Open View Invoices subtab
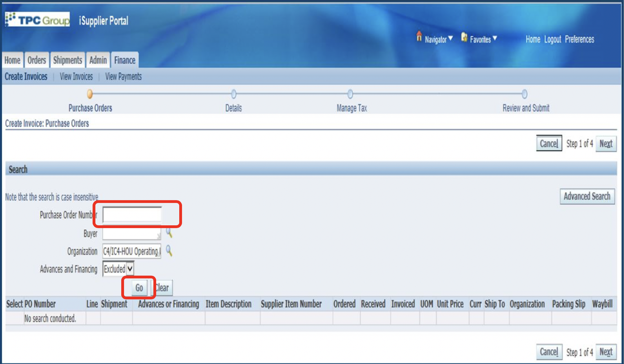624x364 pixels. point(76,77)
